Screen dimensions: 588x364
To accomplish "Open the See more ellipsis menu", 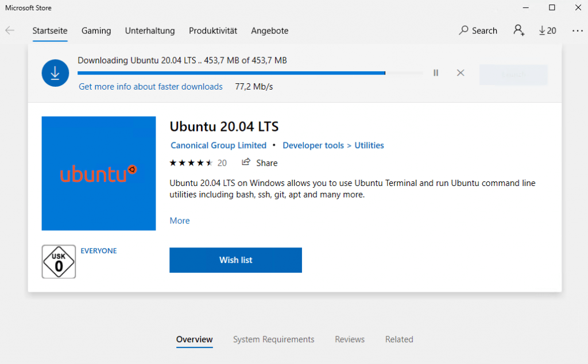I will point(578,31).
